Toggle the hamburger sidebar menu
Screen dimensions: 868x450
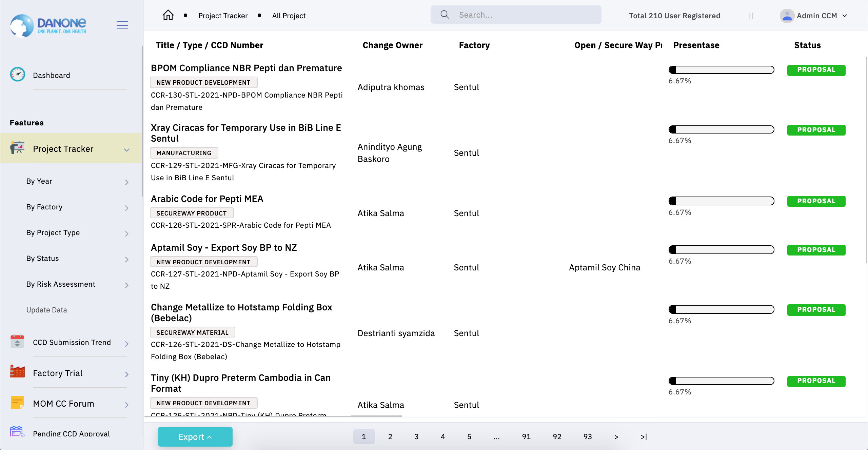coord(122,25)
